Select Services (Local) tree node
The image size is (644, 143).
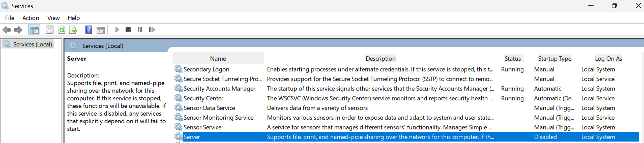click(x=33, y=44)
